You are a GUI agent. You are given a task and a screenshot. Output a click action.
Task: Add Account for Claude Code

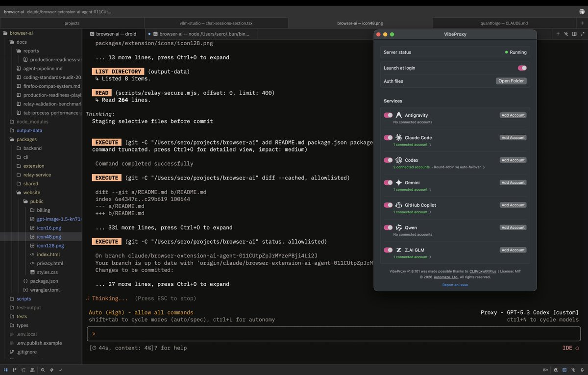513,138
